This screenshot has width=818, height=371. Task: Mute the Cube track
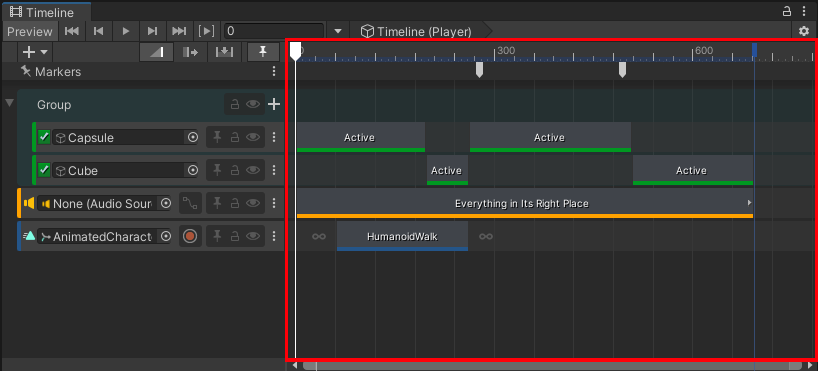tap(253, 171)
